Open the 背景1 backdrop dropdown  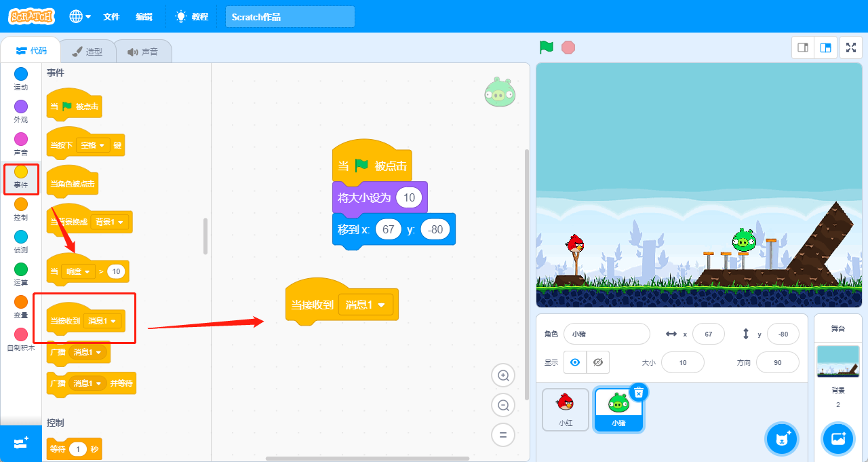point(110,222)
